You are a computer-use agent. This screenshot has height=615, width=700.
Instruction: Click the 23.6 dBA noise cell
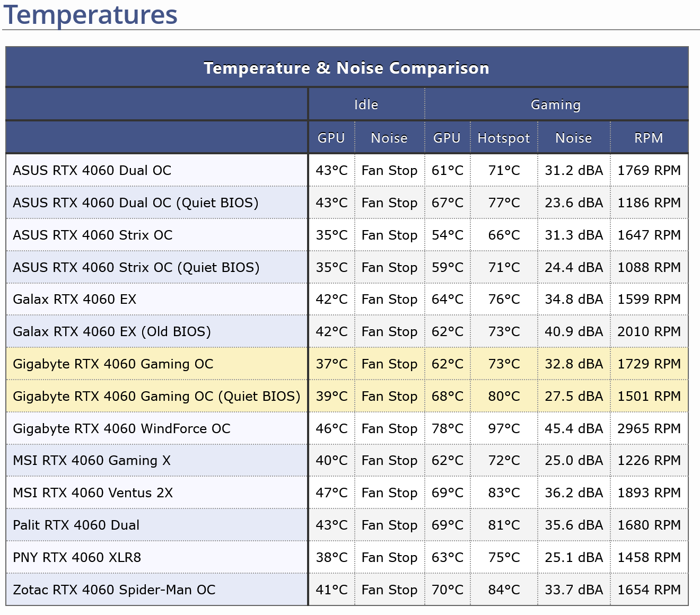pyautogui.click(x=574, y=203)
